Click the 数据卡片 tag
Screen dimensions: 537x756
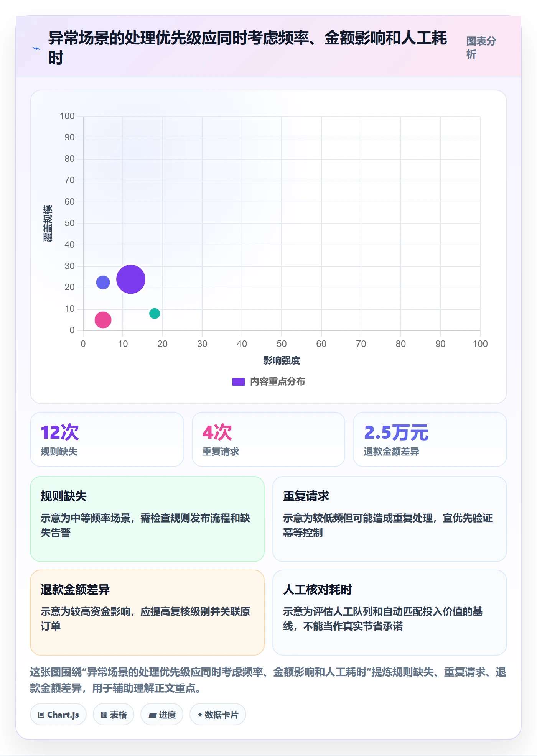coord(218,715)
